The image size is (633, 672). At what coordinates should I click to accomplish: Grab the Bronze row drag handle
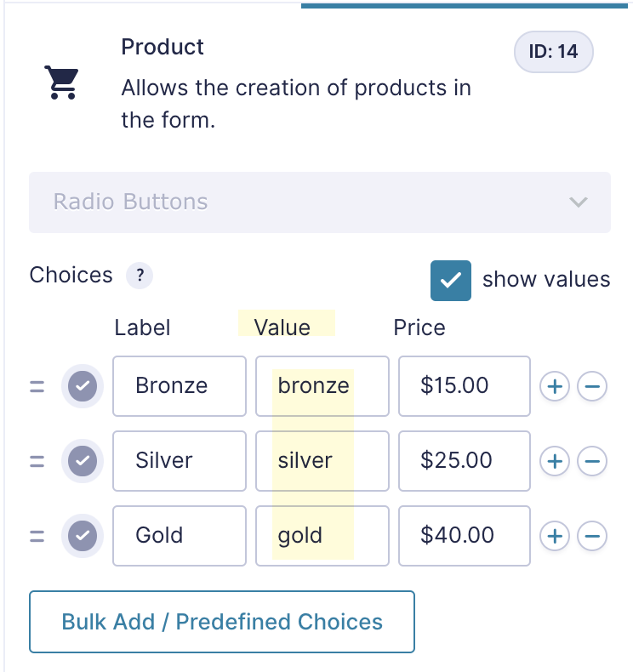click(37, 386)
